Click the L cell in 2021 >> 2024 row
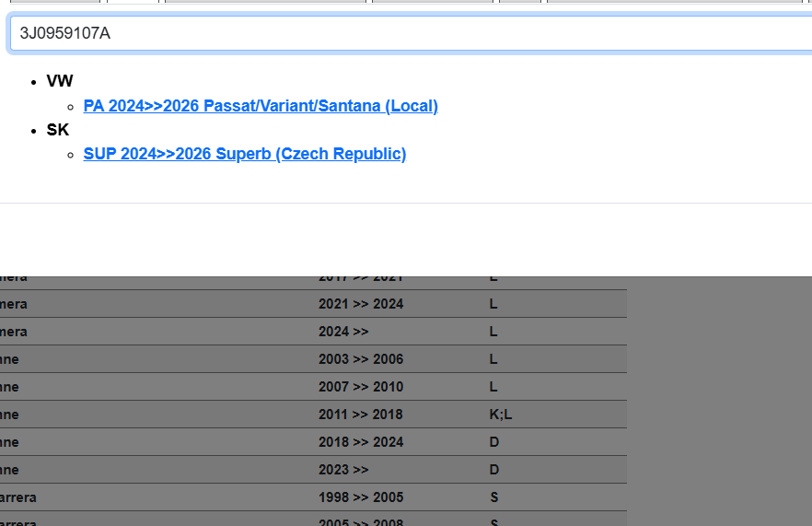This screenshot has height=526, width=812. [x=493, y=304]
